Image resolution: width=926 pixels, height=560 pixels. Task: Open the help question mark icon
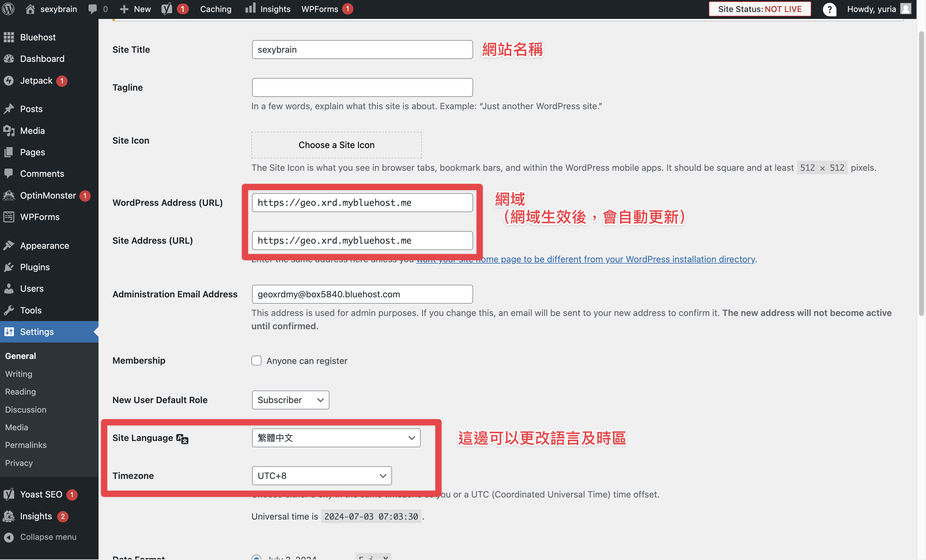tap(829, 9)
